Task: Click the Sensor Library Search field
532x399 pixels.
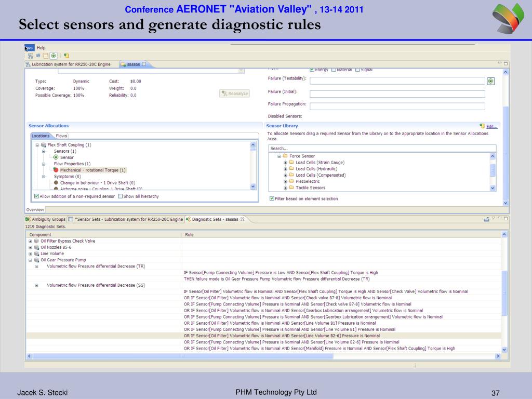Action: pos(382,148)
